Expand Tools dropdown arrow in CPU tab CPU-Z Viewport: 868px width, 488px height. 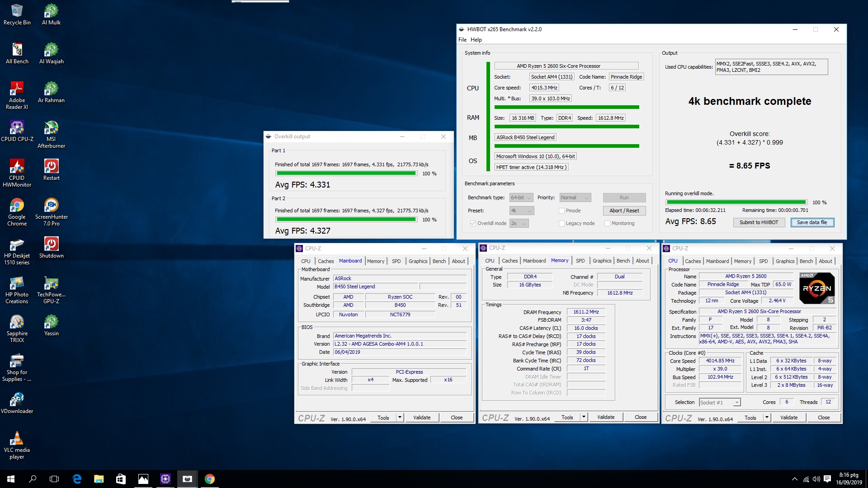(x=767, y=418)
